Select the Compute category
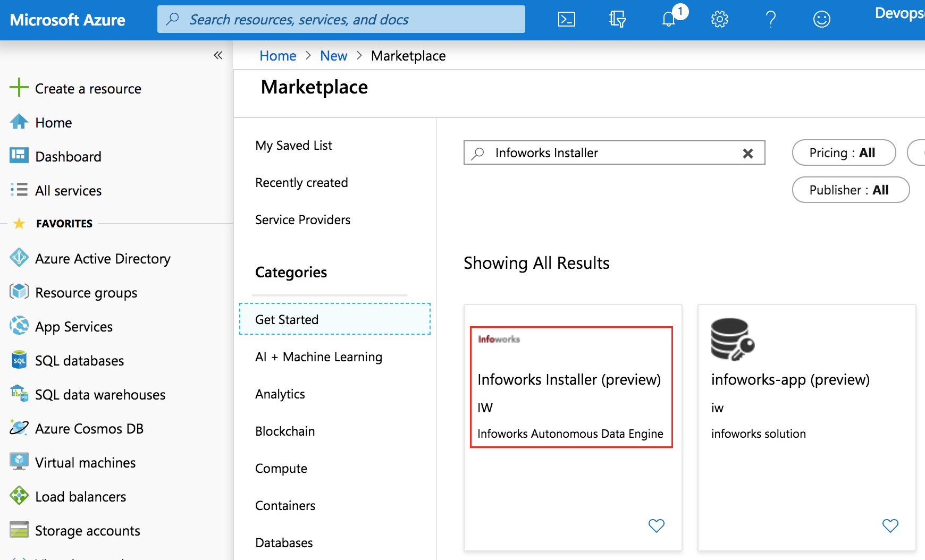The width and height of the screenshot is (925, 560). tap(281, 469)
